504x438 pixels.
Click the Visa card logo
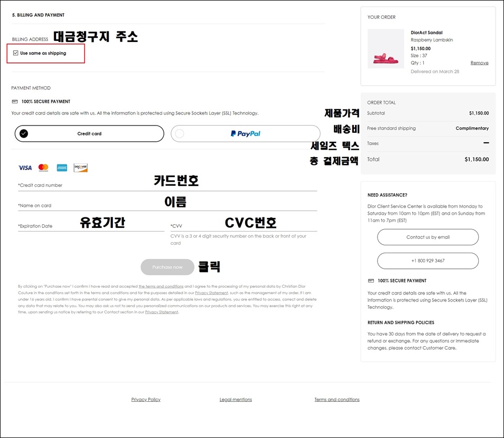25,168
